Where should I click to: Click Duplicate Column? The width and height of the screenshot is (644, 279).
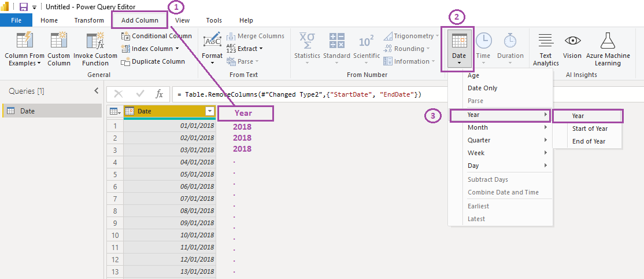click(x=153, y=61)
